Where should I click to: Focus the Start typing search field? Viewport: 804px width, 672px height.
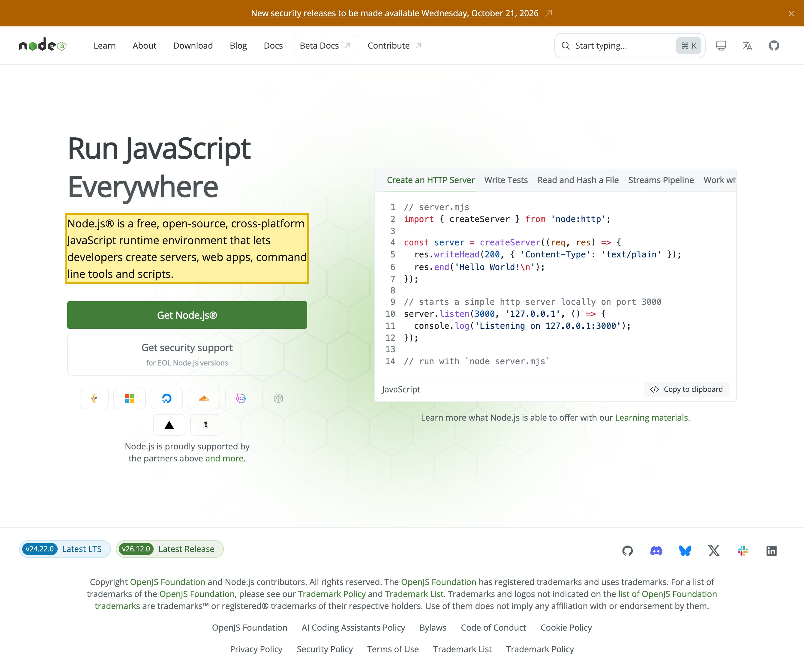coord(630,46)
